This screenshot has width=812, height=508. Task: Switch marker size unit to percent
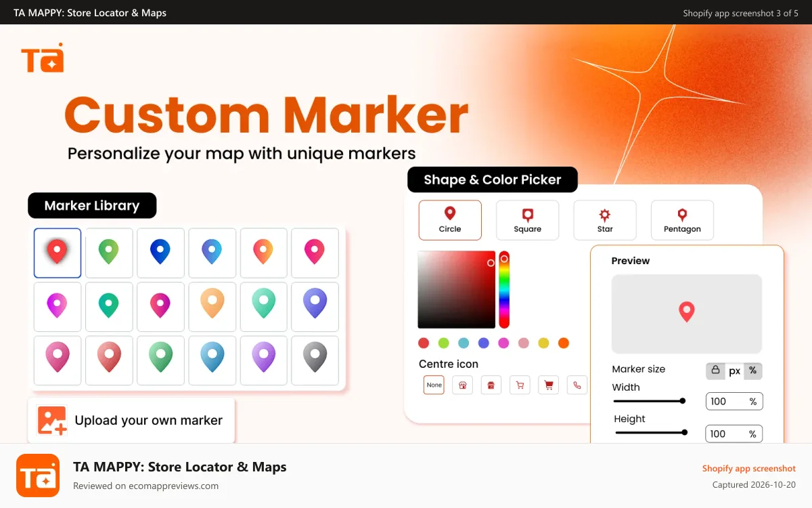pyautogui.click(x=753, y=371)
